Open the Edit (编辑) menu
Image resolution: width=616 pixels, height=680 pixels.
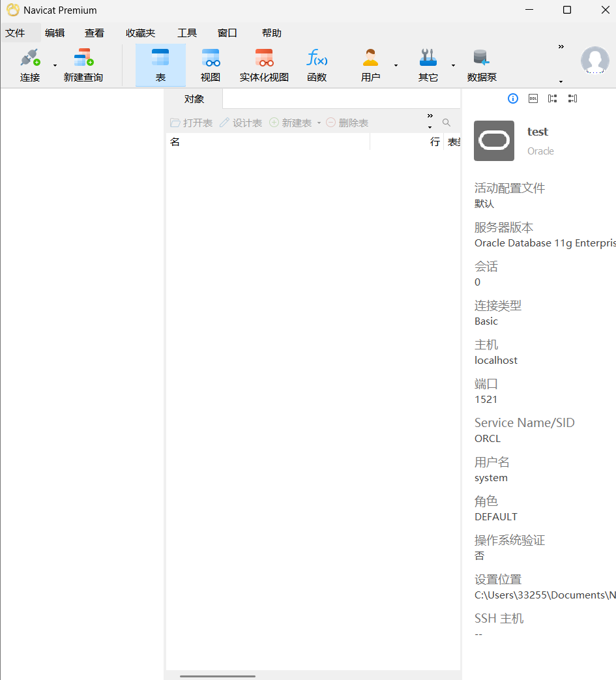coord(55,33)
